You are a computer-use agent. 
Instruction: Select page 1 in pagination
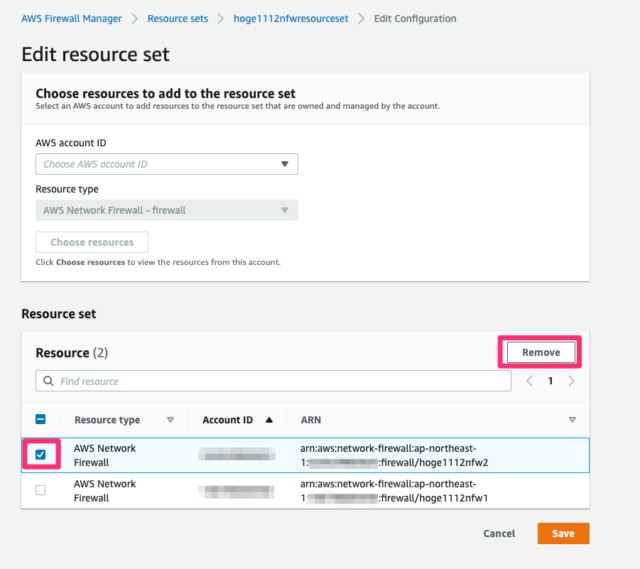click(550, 381)
